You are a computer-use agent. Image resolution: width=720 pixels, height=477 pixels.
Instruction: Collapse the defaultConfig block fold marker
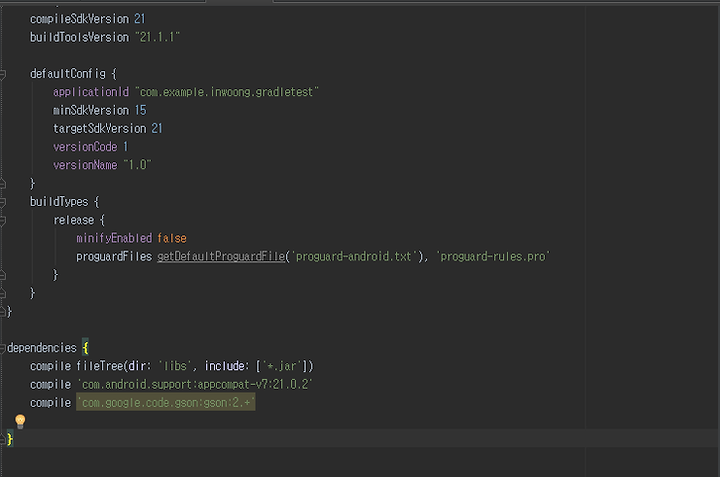coord(3,74)
